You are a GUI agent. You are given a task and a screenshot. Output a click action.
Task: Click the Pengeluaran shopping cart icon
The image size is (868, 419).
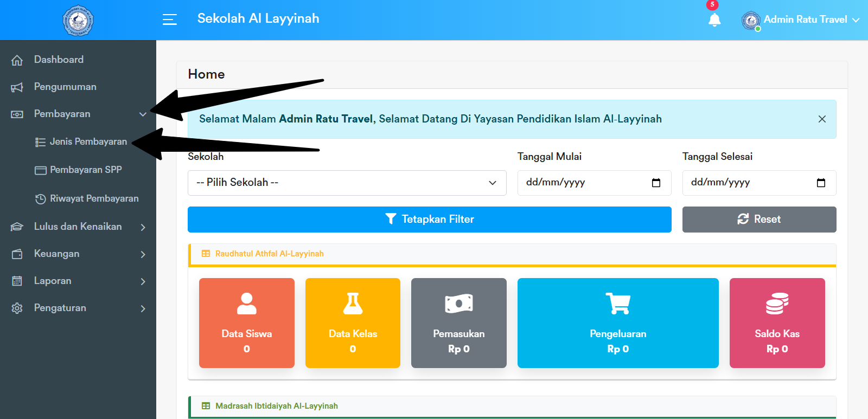coord(618,304)
